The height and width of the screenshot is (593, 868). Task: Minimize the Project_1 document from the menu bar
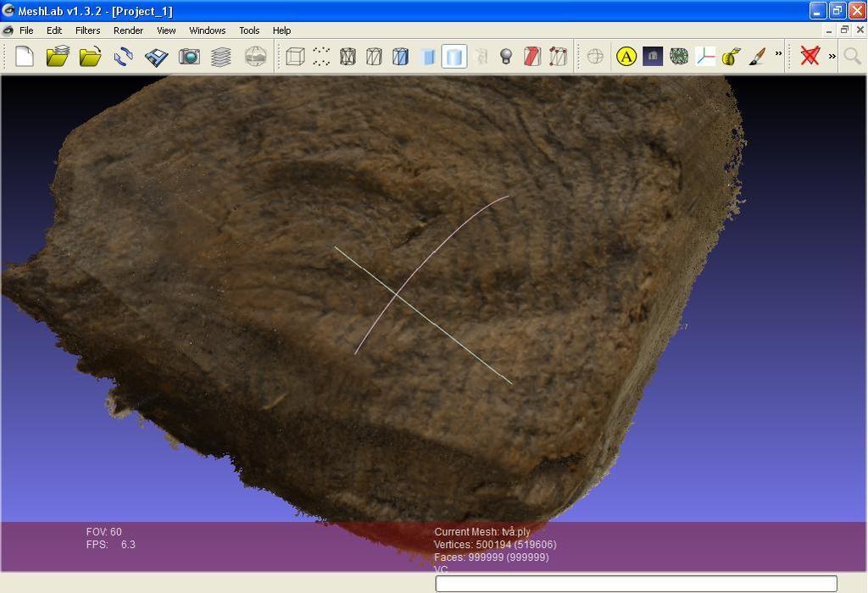(829, 30)
